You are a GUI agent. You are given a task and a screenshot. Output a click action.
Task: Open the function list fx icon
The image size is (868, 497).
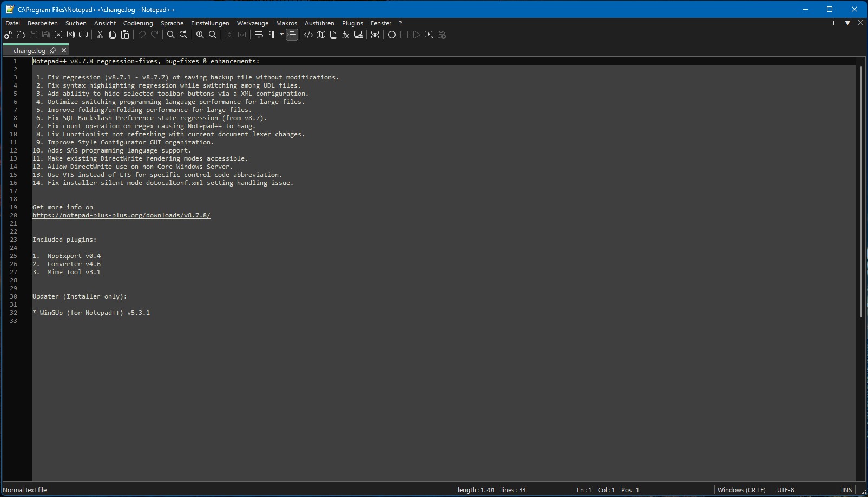[346, 35]
